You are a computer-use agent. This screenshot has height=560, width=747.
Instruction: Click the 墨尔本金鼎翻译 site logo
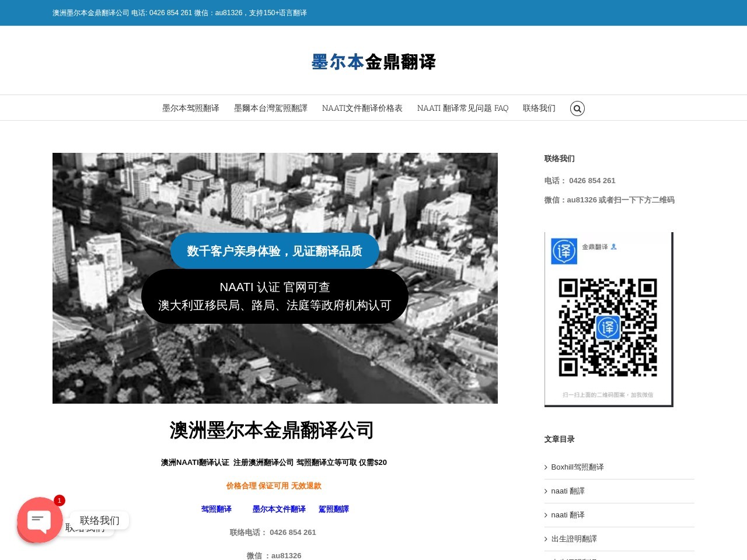pos(373,62)
